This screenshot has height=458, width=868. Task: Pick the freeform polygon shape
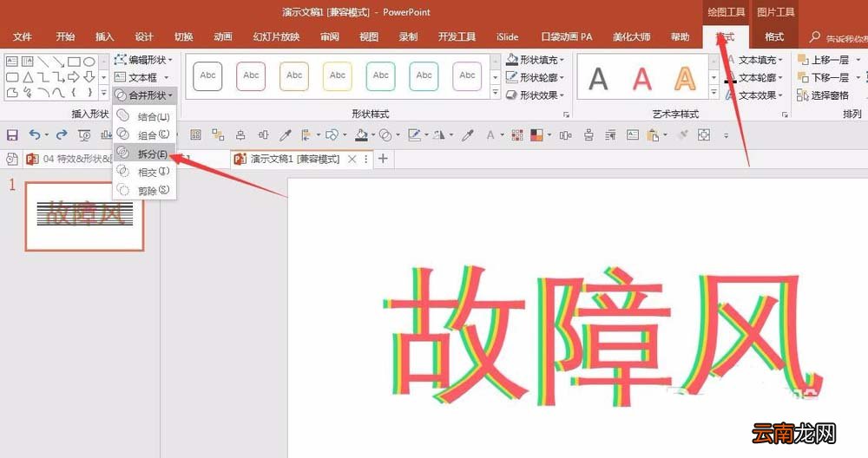(11, 92)
